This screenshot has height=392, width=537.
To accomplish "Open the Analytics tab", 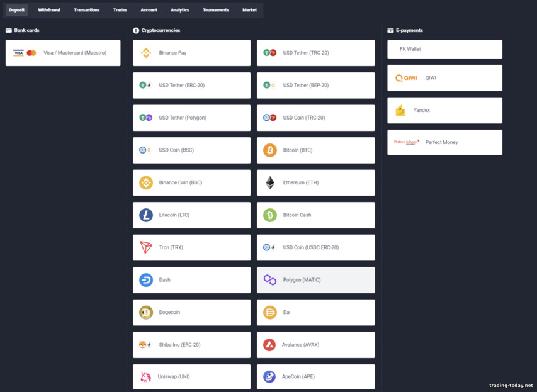I will coord(179,9).
